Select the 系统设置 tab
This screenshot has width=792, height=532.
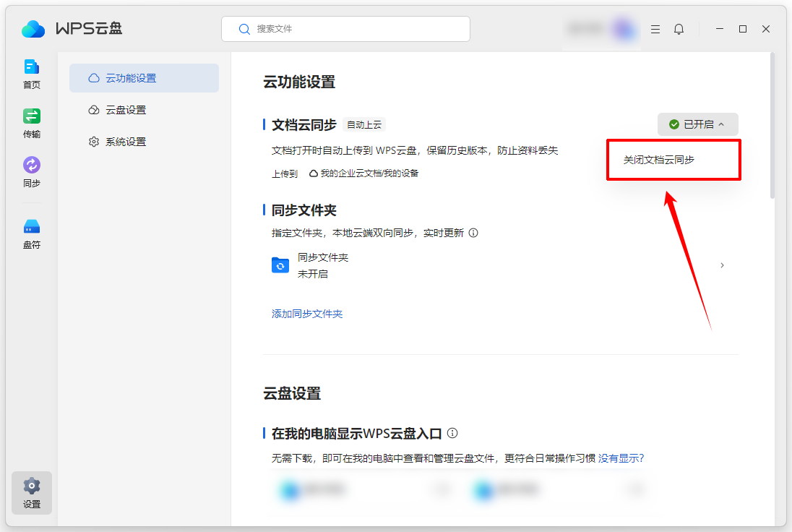(144, 142)
